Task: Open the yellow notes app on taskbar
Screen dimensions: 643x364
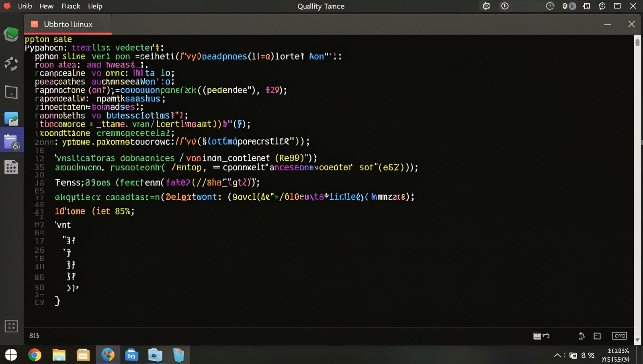Action: 83,355
